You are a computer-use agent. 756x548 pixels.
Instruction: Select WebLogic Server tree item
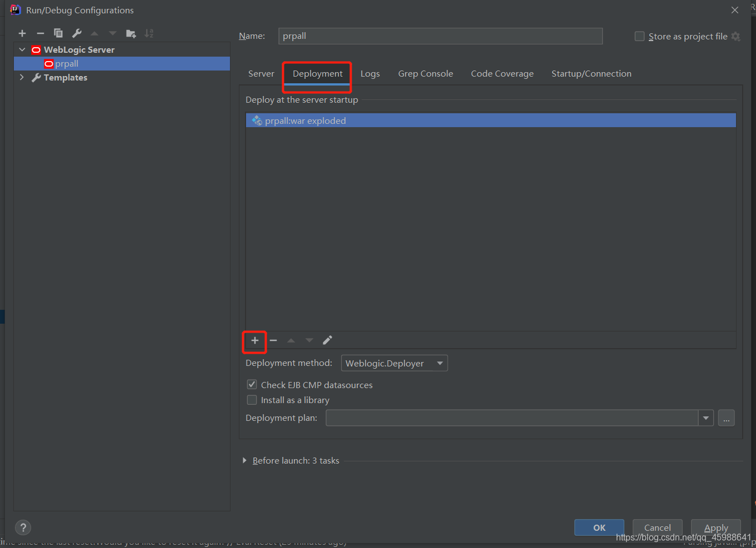point(122,49)
